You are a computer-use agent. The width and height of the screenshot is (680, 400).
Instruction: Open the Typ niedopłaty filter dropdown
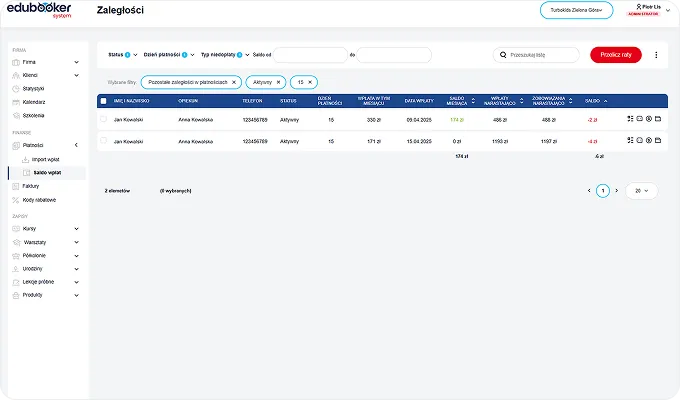[225, 55]
